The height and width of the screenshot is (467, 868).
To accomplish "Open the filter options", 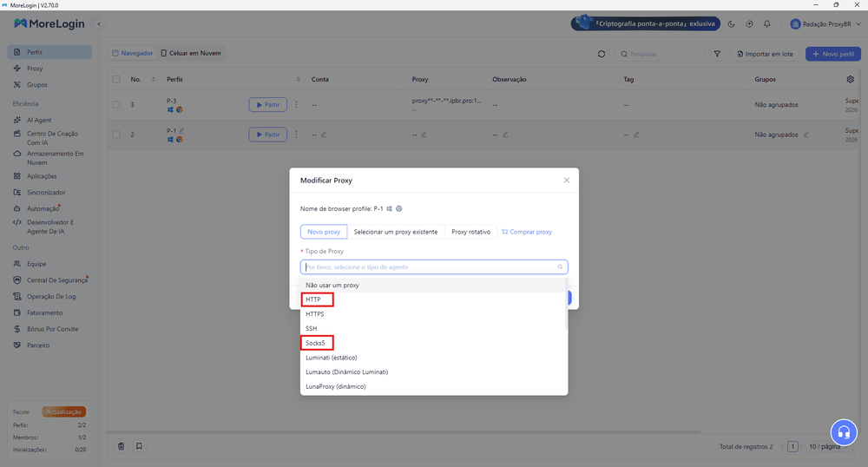I will point(717,54).
